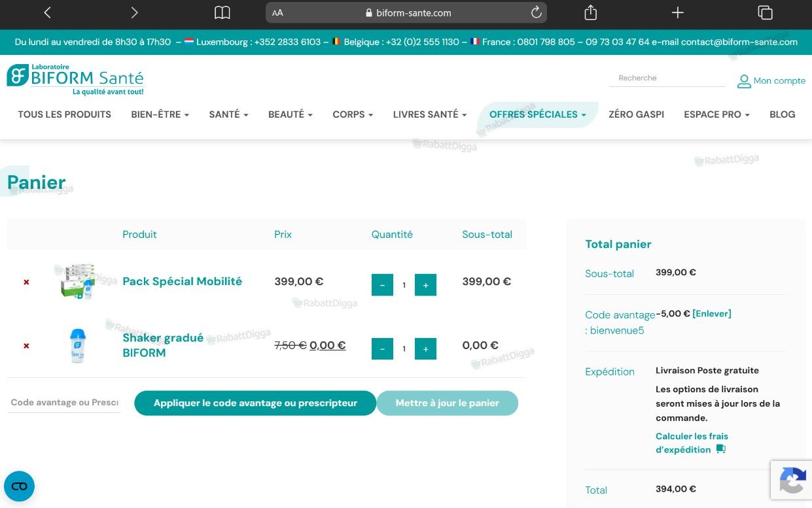Click the Quantité column header
The height and width of the screenshot is (508, 812).
pos(392,235)
